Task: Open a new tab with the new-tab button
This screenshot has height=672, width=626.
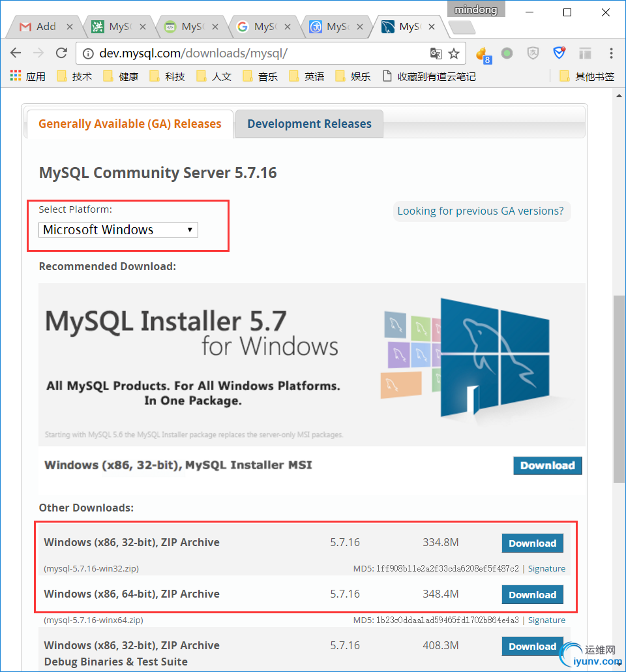Action: tap(462, 27)
